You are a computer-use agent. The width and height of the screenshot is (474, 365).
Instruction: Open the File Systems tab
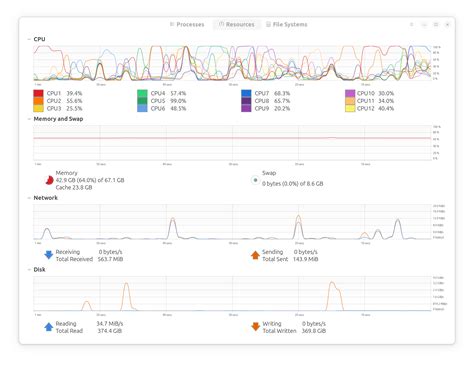[x=287, y=24]
